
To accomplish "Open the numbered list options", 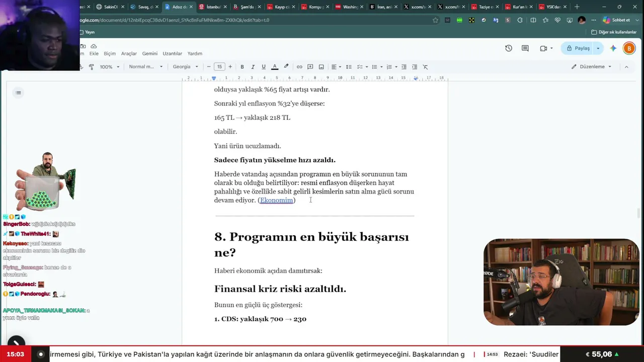I will tap(392, 67).
